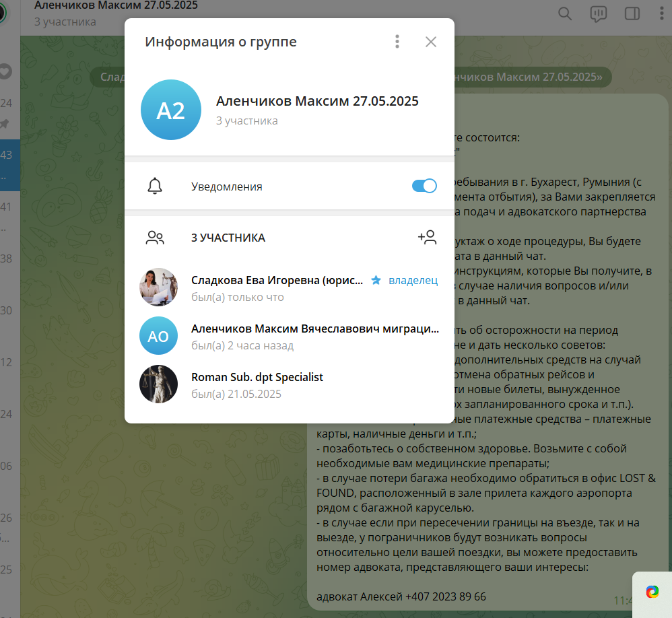Click the heart icon in left sidebar
672x618 pixels.
point(5,71)
